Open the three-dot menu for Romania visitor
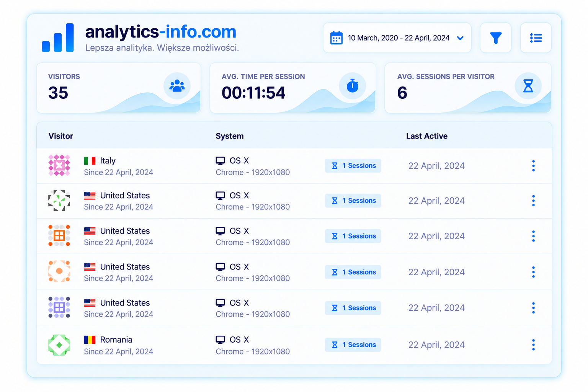588x392 pixels. coord(533,345)
